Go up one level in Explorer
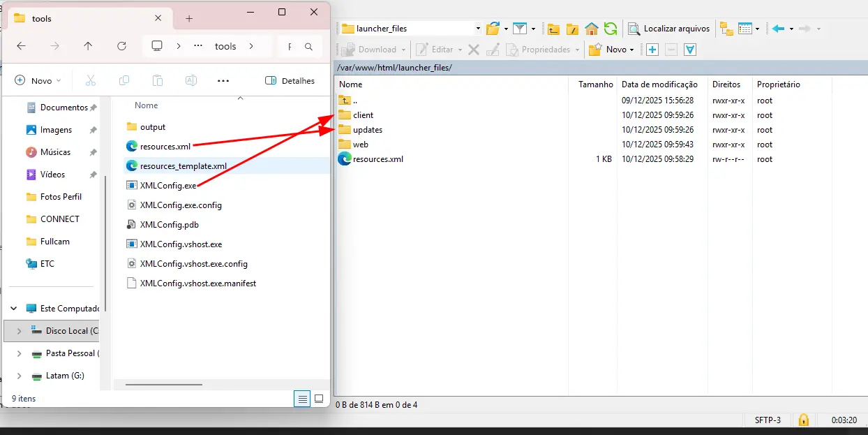This screenshot has height=435, width=868. [88, 46]
